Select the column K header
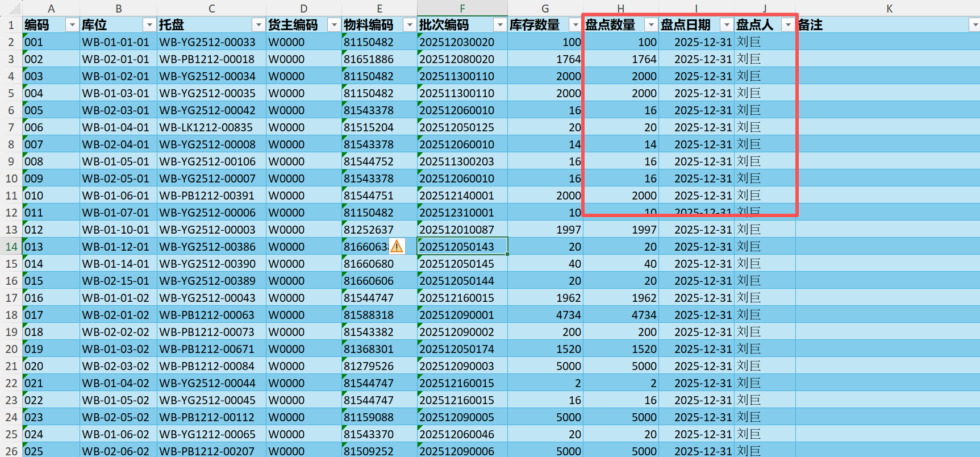980x457 pixels. click(x=889, y=9)
